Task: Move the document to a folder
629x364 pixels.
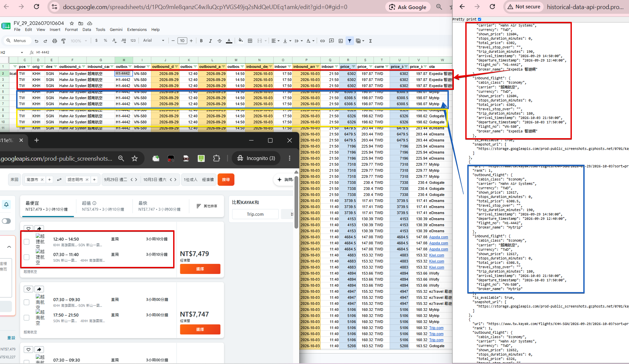Action: coord(81,23)
